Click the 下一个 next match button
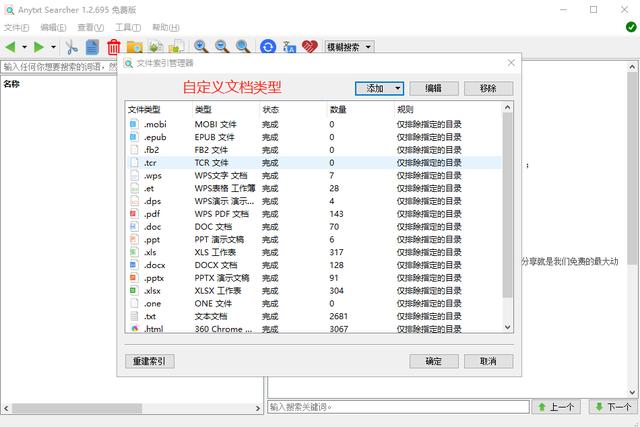The width and height of the screenshot is (640, 427). [613, 407]
